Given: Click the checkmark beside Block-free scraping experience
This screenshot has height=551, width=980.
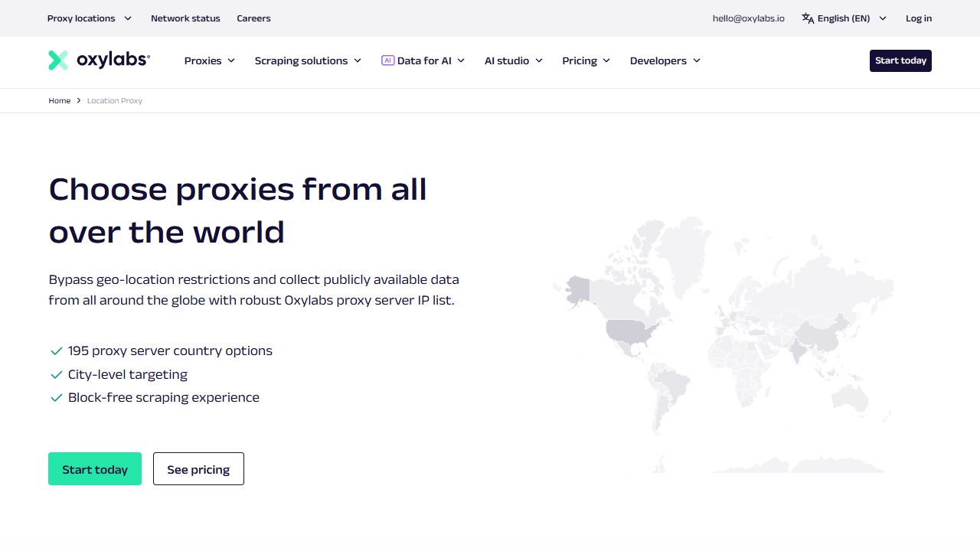Looking at the screenshot, I should pos(56,398).
